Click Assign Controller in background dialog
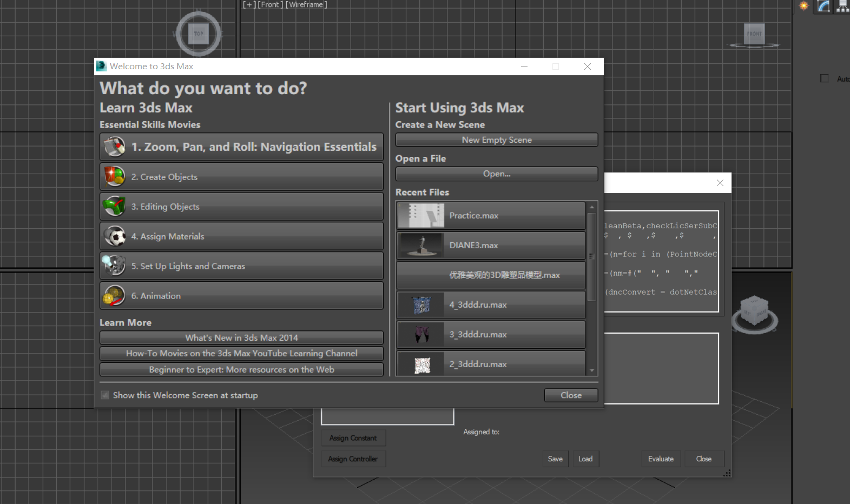The height and width of the screenshot is (504, 850). pos(353,459)
